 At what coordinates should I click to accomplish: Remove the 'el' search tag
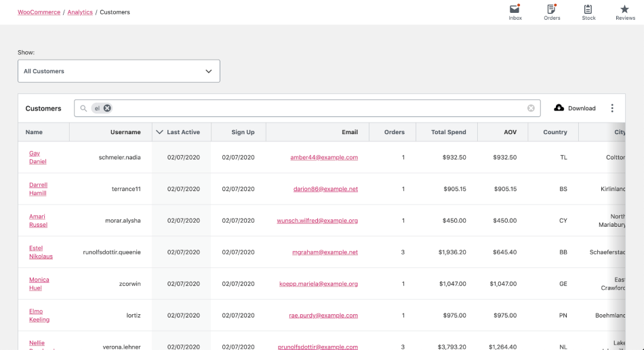pyautogui.click(x=107, y=108)
